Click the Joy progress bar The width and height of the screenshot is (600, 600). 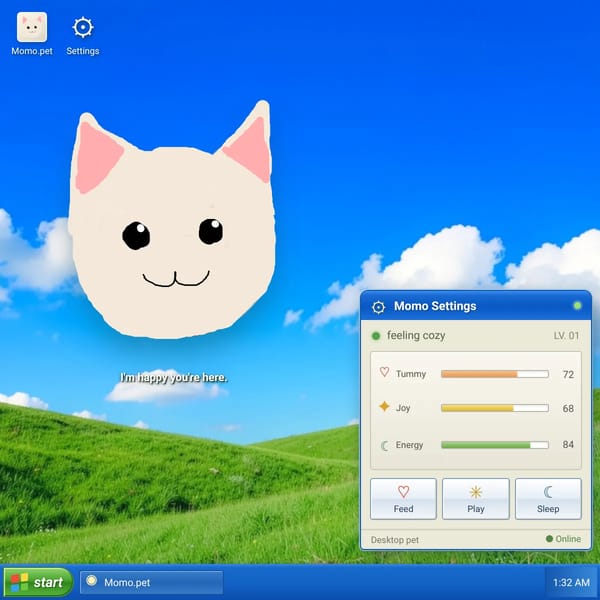coord(495,408)
